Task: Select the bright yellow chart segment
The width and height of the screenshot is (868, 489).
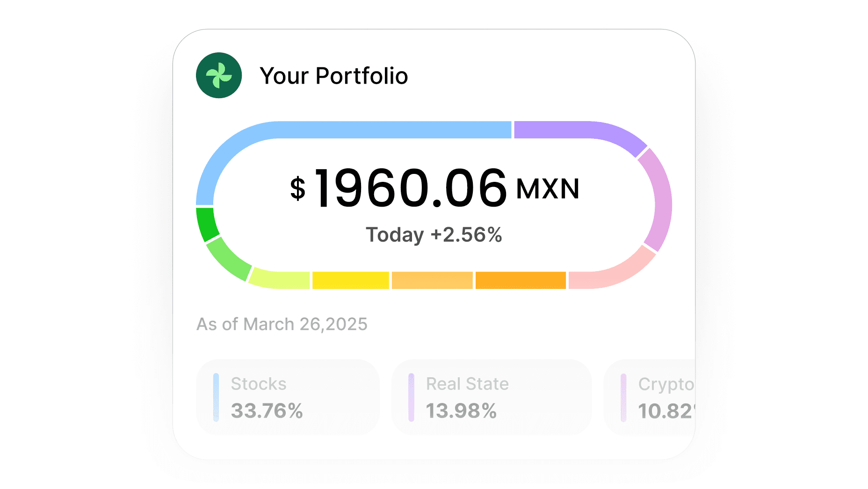Action: pos(351,280)
